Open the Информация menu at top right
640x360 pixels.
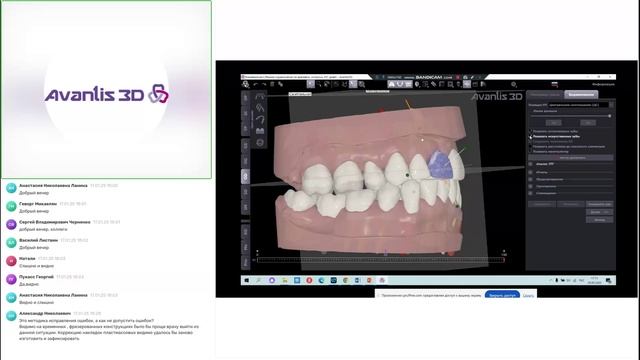(x=603, y=84)
